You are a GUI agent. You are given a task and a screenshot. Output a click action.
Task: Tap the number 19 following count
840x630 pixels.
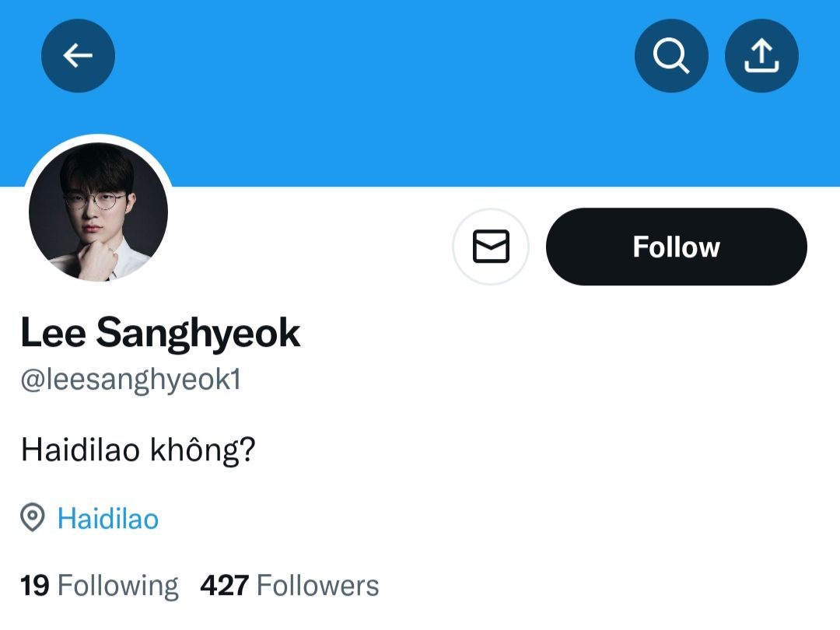(x=35, y=586)
